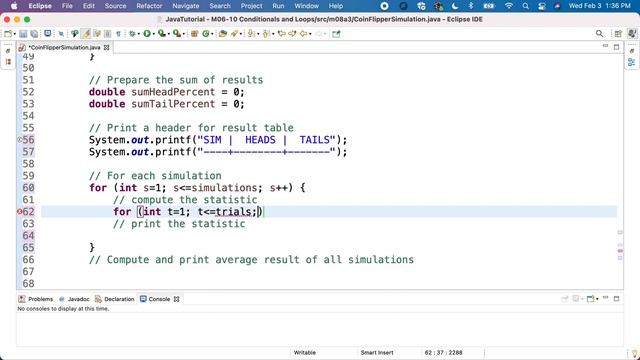Open the Outline view from right trim

pyautogui.click(x=631, y=62)
